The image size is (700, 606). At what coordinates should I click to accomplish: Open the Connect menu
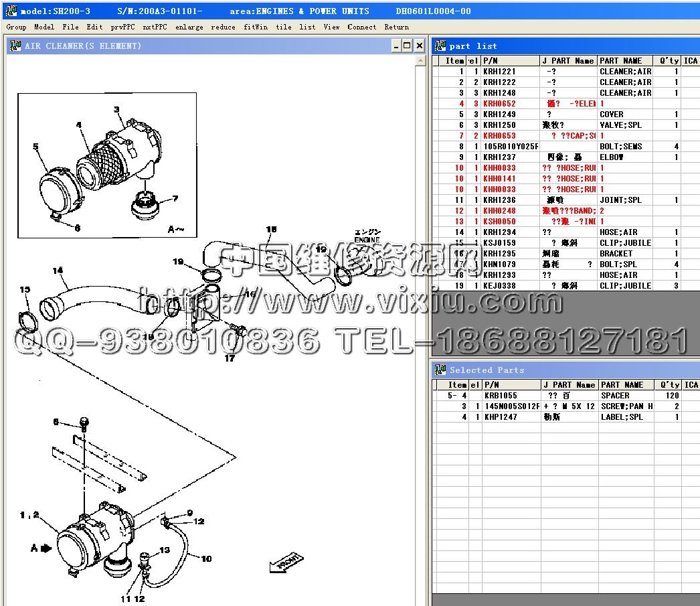click(361, 27)
